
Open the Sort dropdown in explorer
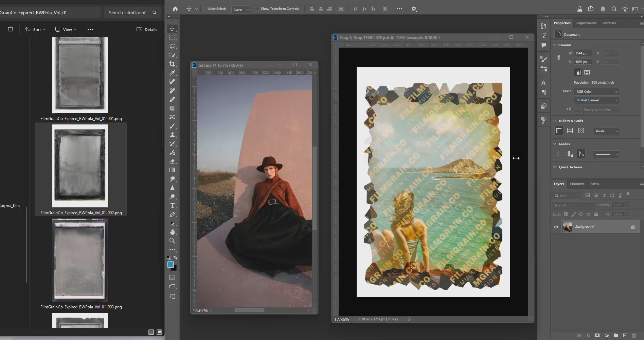click(35, 29)
